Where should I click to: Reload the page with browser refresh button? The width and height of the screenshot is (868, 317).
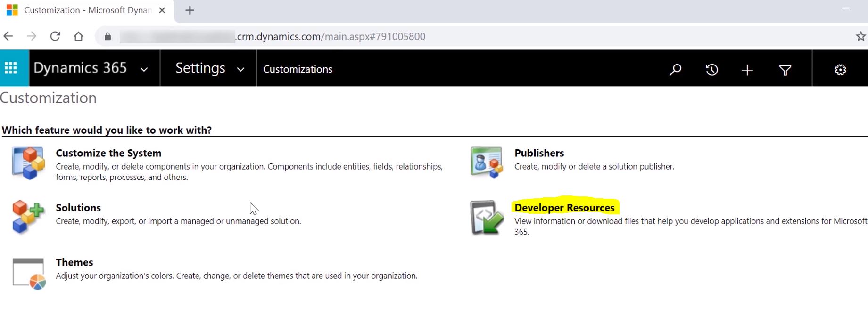point(55,36)
